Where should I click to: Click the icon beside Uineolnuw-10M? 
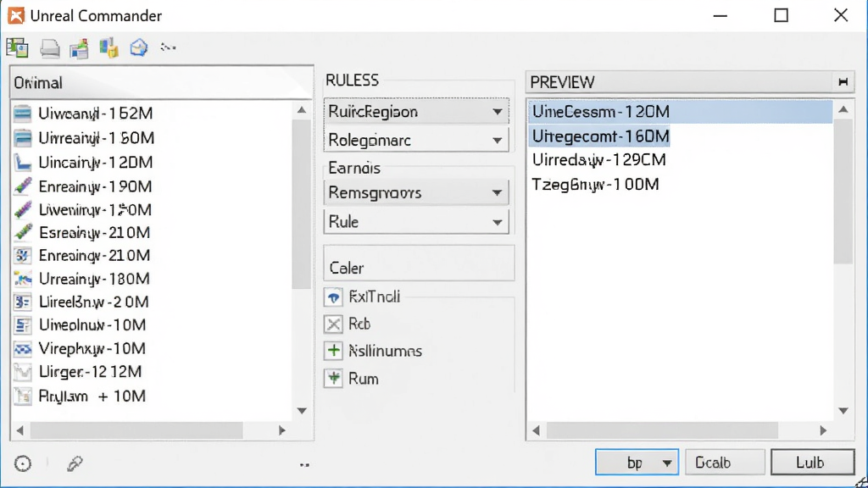point(23,325)
